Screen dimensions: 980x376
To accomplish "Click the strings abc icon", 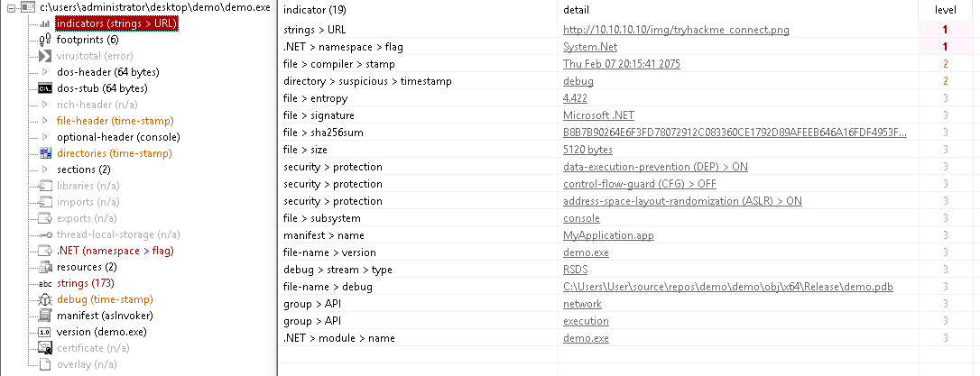I will pos(44,283).
